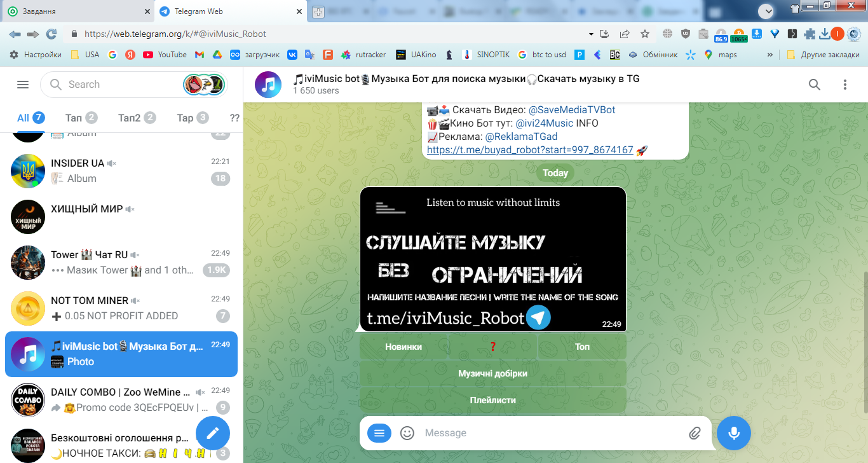Open the Telegram hamburger menu
The image size is (868, 463).
[x=23, y=85]
